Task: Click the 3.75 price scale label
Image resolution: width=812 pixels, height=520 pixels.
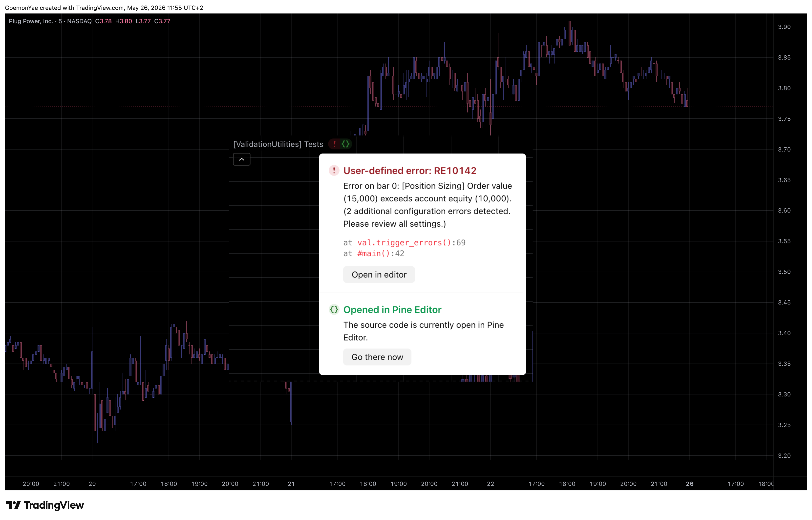Action: (x=784, y=119)
